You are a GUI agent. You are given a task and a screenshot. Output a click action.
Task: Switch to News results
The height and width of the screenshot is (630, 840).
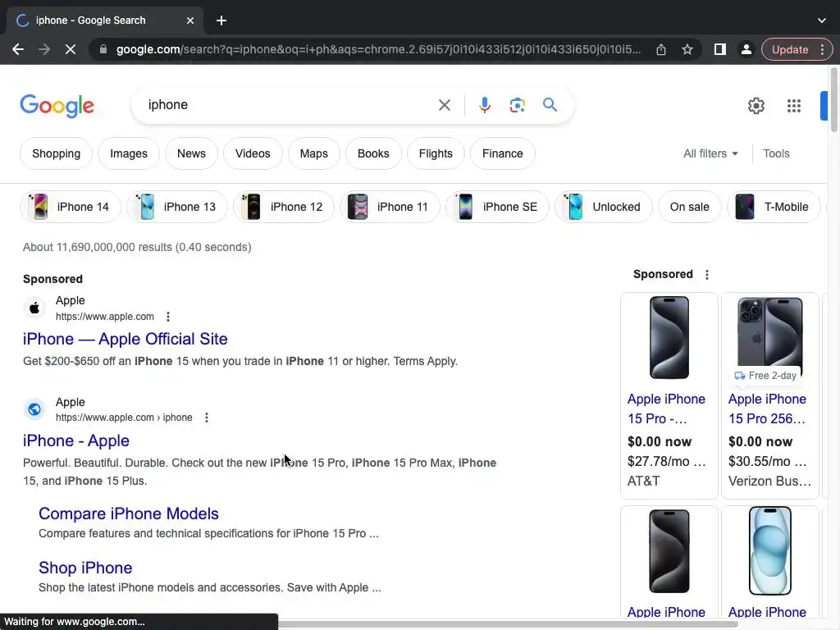[x=191, y=153]
